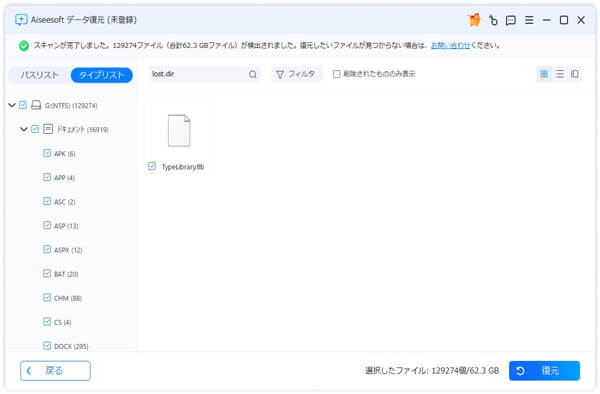Collapse the ドキュメント tree node
The image size is (600, 394).
24,129
